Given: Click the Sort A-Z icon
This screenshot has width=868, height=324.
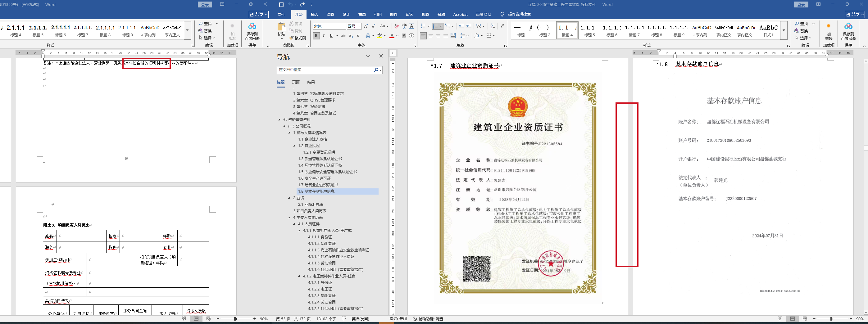Looking at the screenshot, I should point(492,26).
